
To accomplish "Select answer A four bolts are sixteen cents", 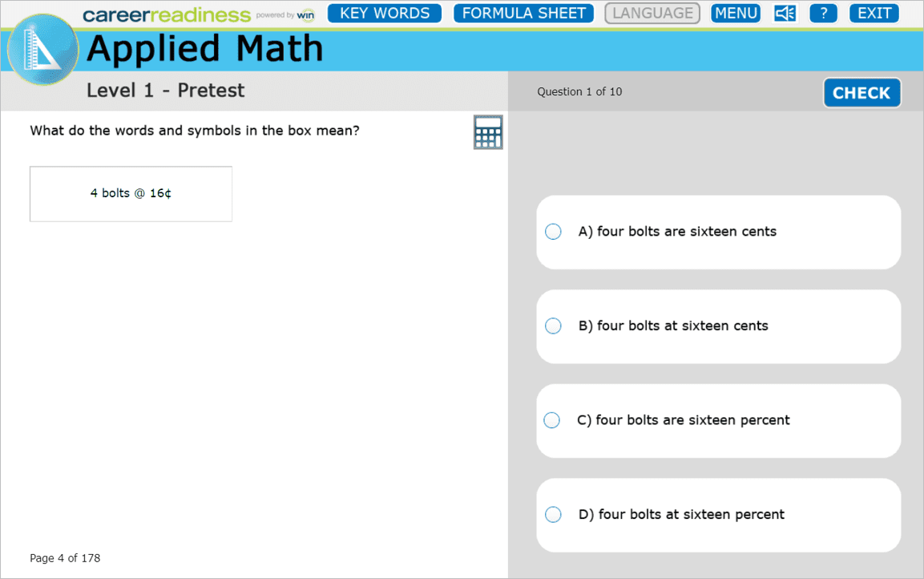I will coord(718,233).
